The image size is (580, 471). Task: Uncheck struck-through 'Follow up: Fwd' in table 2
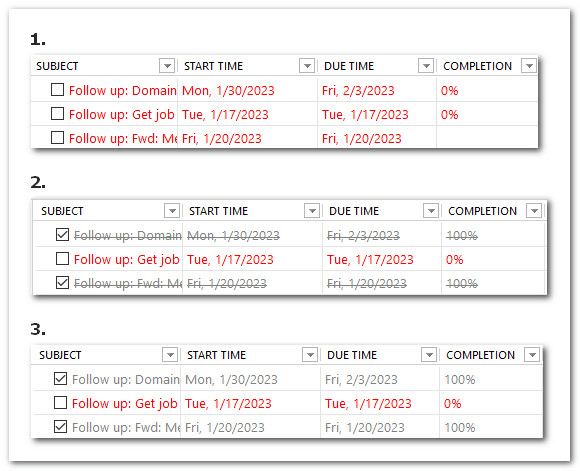click(62, 283)
